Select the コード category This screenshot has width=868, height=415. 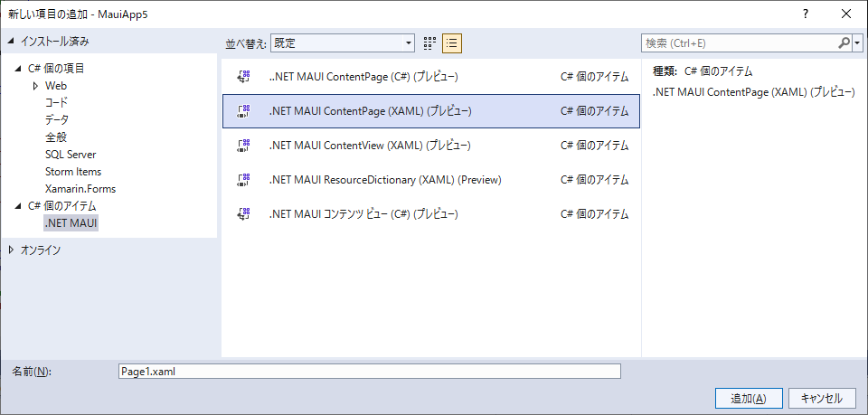(56, 103)
